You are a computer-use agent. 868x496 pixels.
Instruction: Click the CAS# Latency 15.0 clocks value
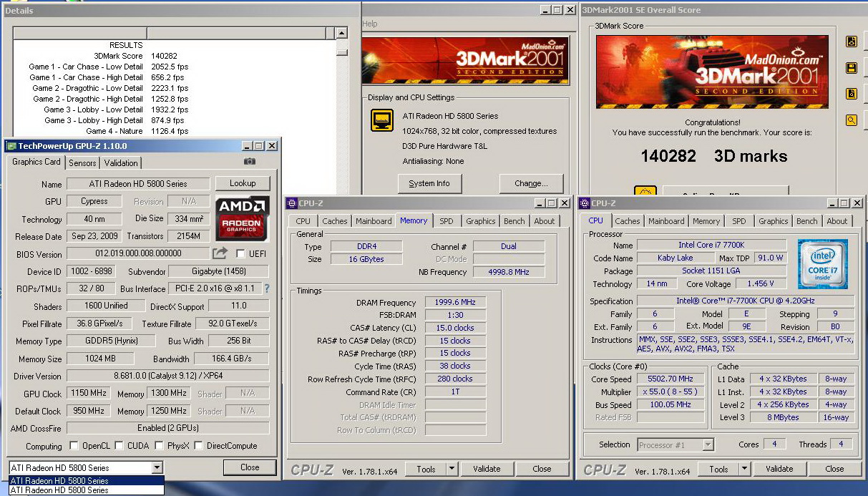tap(456, 328)
